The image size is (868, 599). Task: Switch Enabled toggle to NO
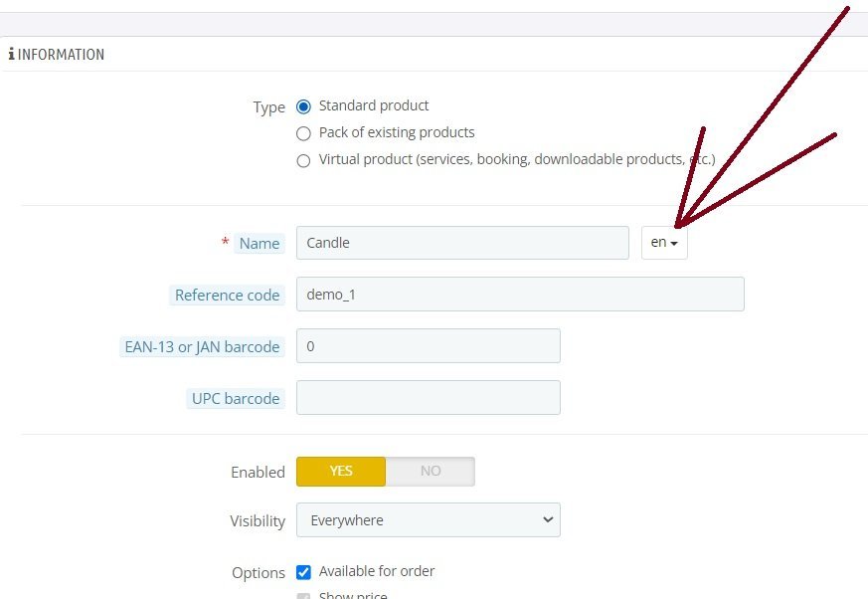click(430, 472)
